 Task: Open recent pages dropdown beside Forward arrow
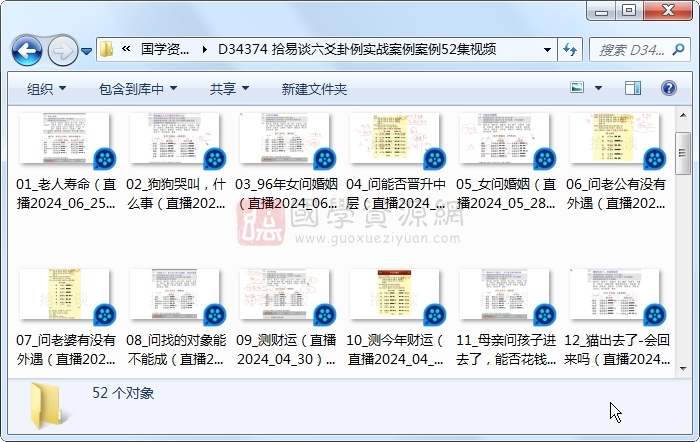point(87,51)
